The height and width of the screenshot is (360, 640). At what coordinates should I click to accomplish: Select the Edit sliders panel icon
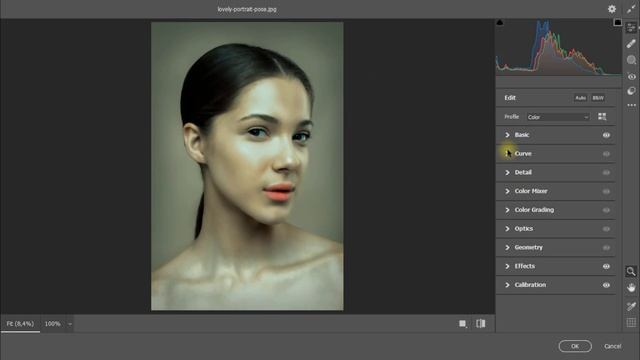click(x=631, y=27)
